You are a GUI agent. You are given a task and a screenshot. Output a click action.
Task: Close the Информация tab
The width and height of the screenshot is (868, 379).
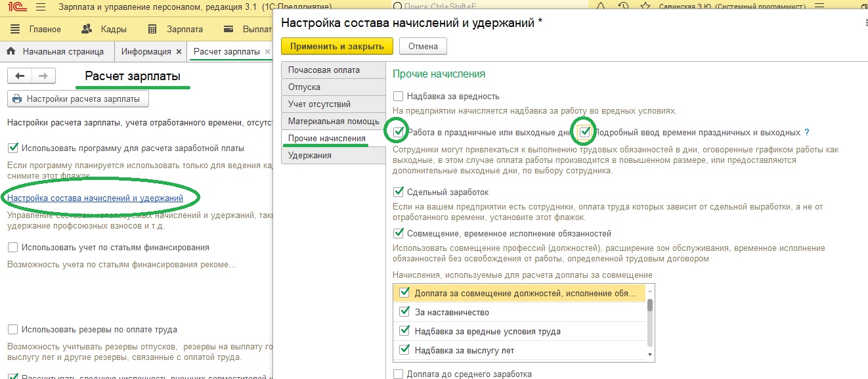tap(178, 51)
